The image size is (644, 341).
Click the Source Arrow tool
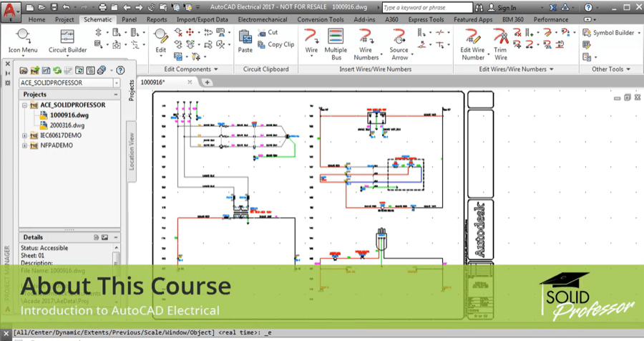point(399,44)
